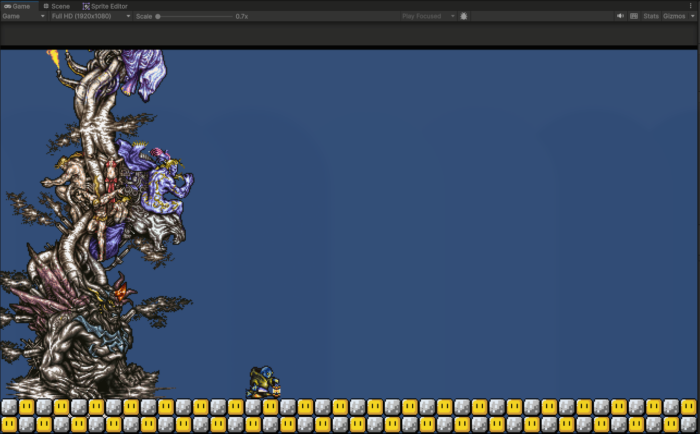The image size is (700, 434).
Task: Toggle the frame debugger bug icon
Action: (x=464, y=16)
